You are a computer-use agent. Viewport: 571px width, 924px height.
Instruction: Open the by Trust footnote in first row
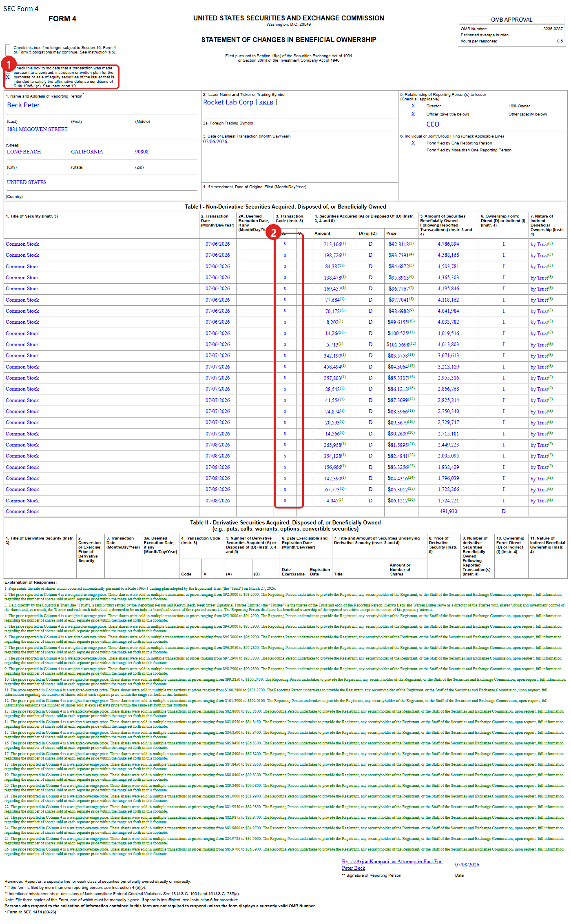tap(542, 244)
